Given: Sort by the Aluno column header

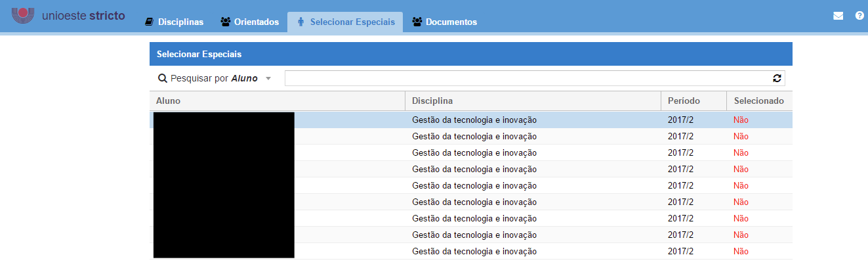Looking at the screenshot, I should 169,101.
